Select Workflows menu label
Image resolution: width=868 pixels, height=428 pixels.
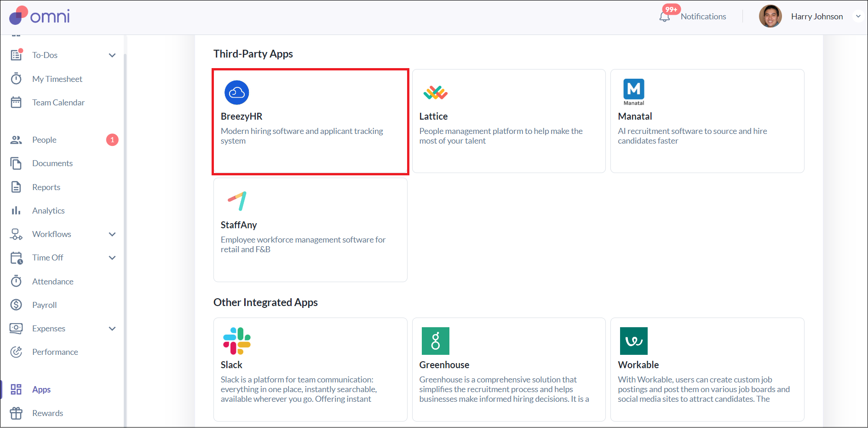pos(52,234)
